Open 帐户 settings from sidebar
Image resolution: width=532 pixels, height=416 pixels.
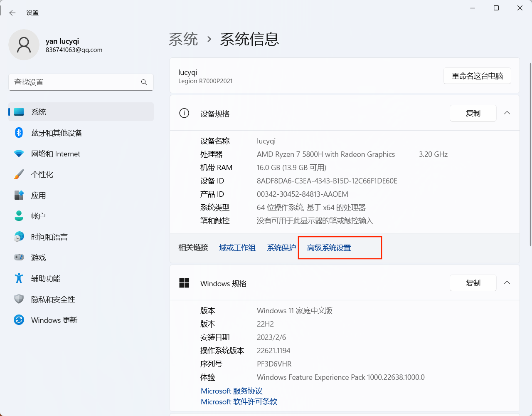click(x=37, y=215)
